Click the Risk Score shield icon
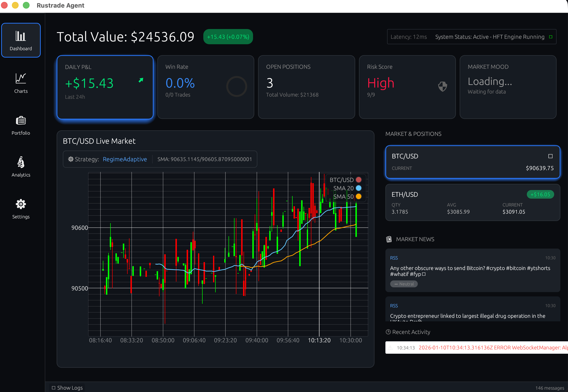568x392 pixels. (442, 86)
